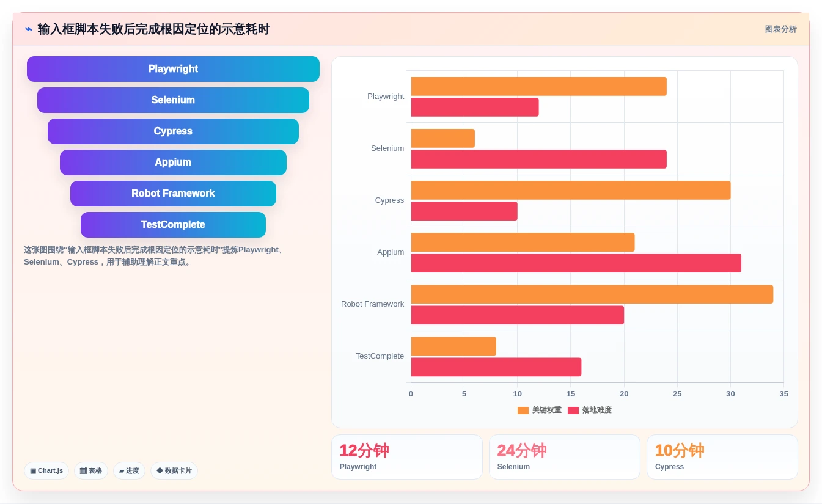Click the Selenium y-axis label
This screenshot has width=822, height=504.
(387, 148)
